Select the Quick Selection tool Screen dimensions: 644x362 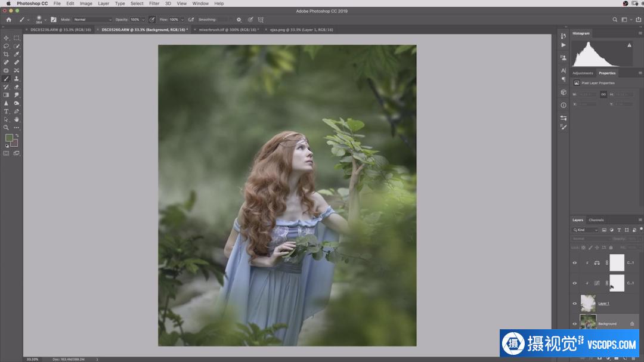click(x=17, y=46)
